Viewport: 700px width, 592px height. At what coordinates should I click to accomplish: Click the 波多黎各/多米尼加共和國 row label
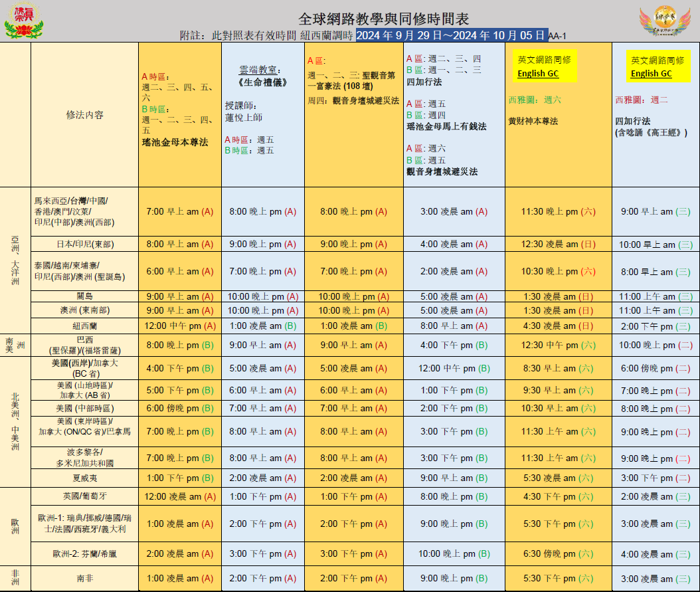[84, 458]
